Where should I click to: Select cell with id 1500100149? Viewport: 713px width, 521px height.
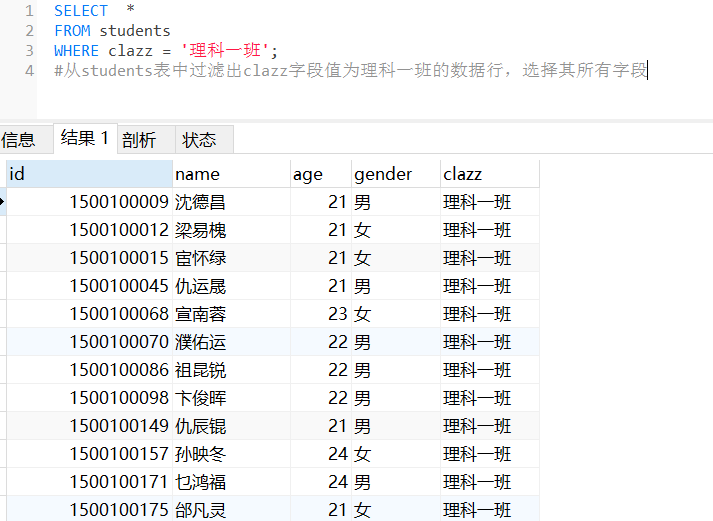click(x=90, y=426)
